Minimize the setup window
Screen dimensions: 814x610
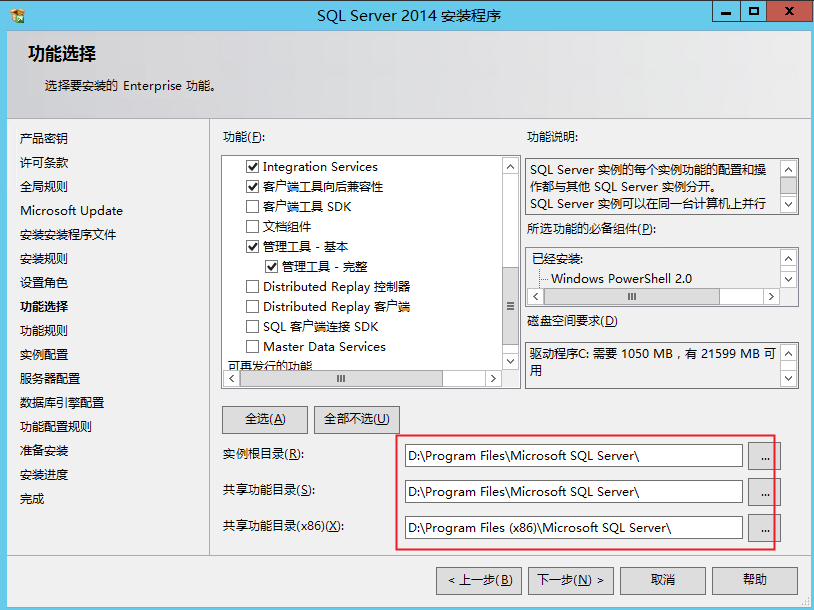tap(726, 11)
